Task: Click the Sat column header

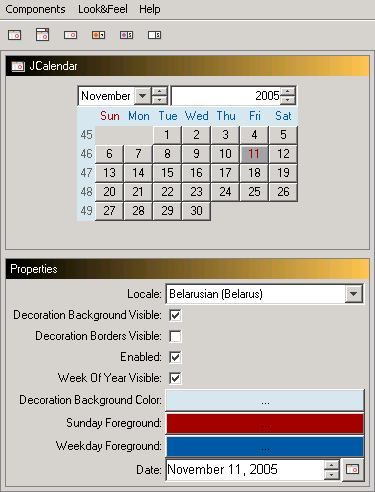Action: (283, 116)
